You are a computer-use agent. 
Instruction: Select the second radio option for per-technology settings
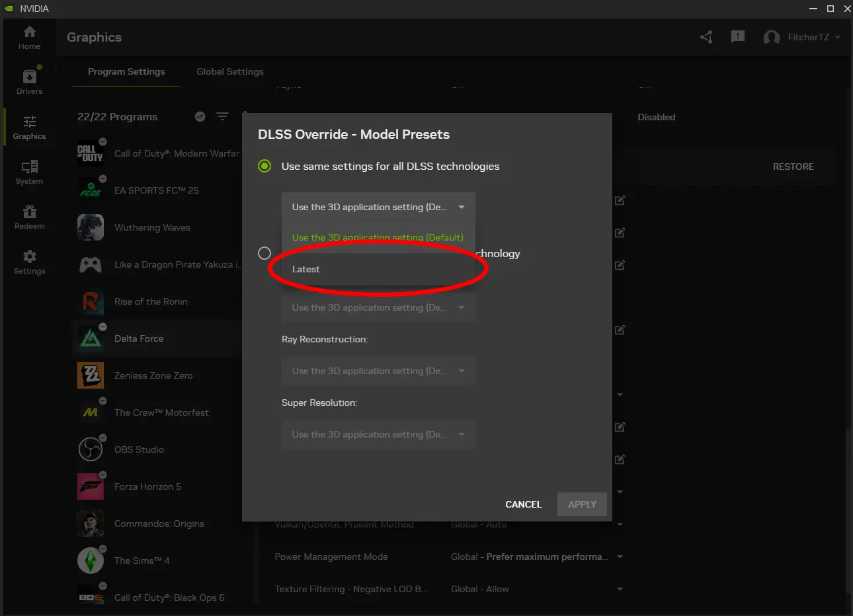[264, 253]
